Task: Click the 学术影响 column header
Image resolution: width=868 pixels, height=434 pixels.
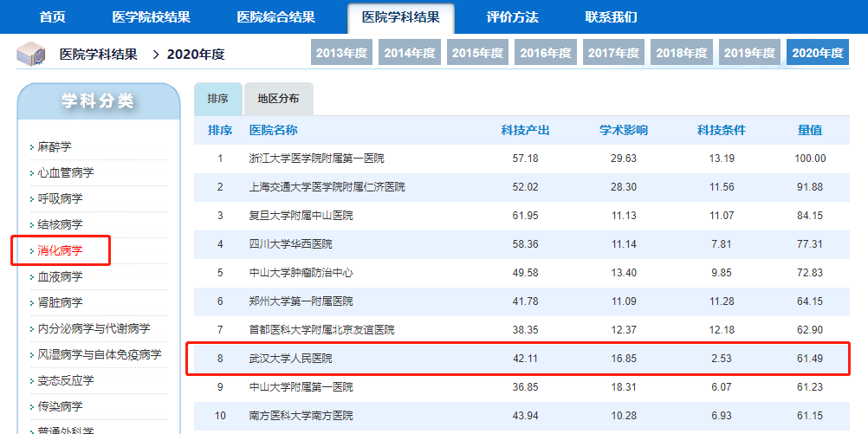Action: point(624,130)
